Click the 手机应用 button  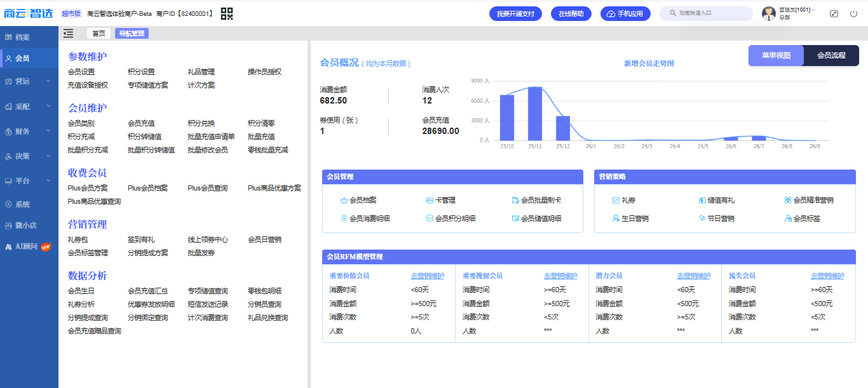click(x=625, y=13)
